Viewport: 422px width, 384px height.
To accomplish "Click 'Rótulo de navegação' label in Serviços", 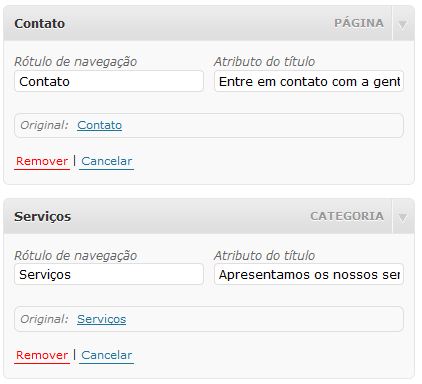I will pyautogui.click(x=76, y=256).
